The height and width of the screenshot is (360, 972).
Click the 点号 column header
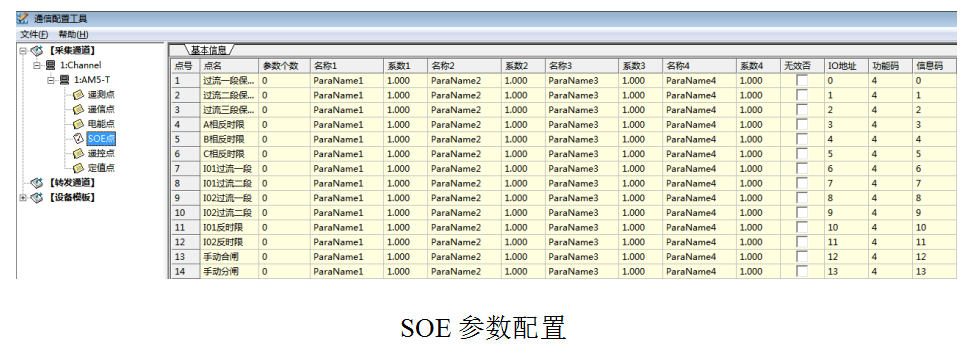click(x=185, y=66)
